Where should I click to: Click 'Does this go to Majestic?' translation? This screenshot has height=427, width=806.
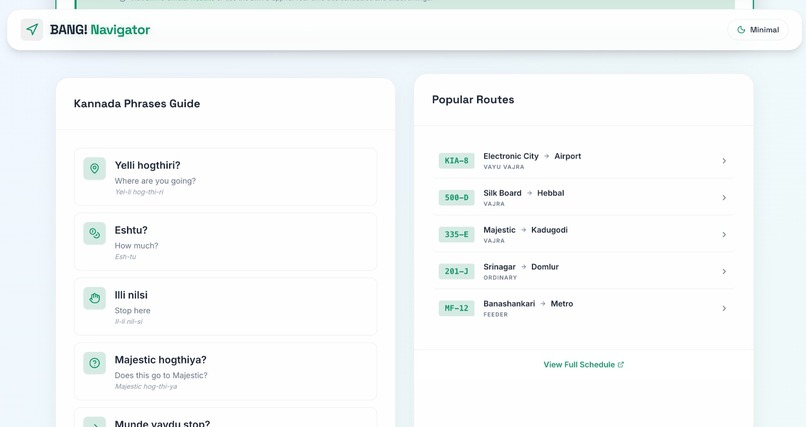[x=161, y=376]
